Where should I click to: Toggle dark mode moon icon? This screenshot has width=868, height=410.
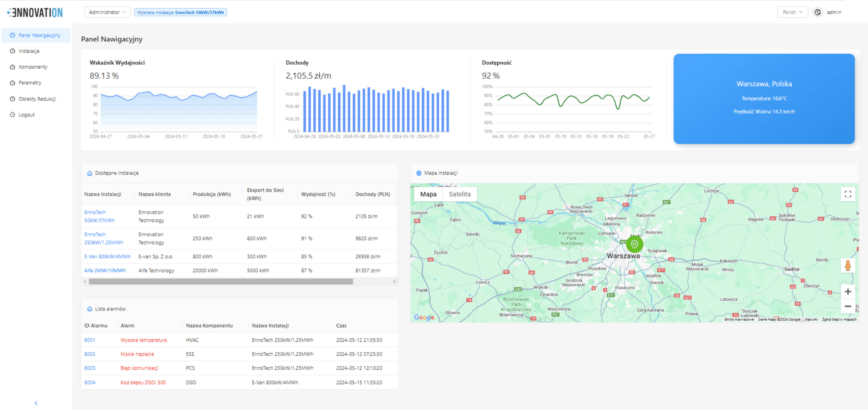click(817, 12)
